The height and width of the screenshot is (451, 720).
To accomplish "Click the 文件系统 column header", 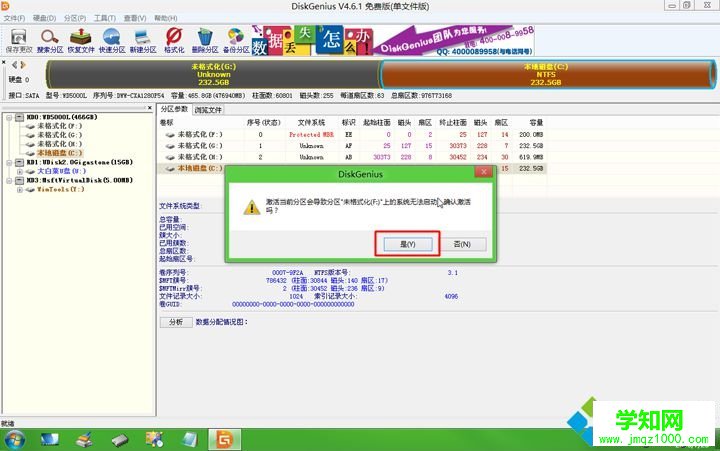I will click(311, 123).
